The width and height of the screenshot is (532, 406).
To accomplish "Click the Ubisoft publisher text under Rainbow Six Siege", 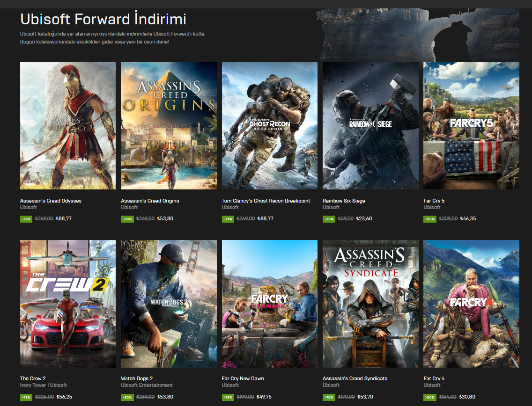I will pyautogui.click(x=331, y=207).
